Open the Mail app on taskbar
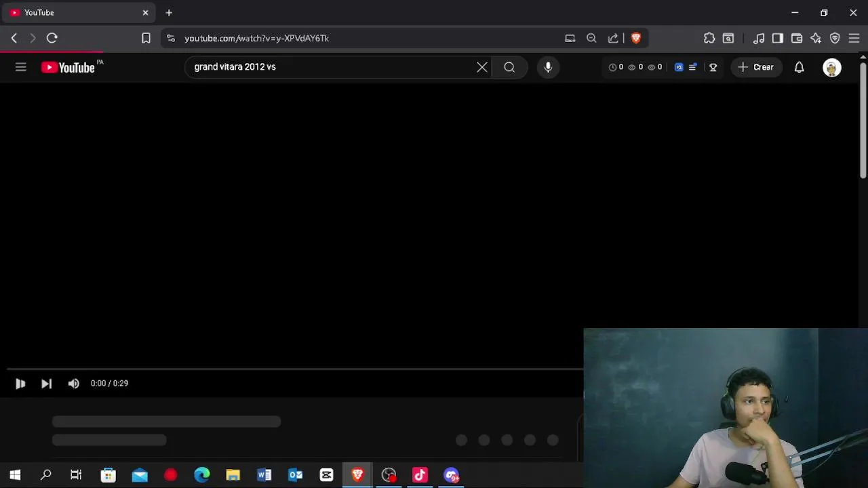This screenshot has width=868, height=488. [140, 475]
